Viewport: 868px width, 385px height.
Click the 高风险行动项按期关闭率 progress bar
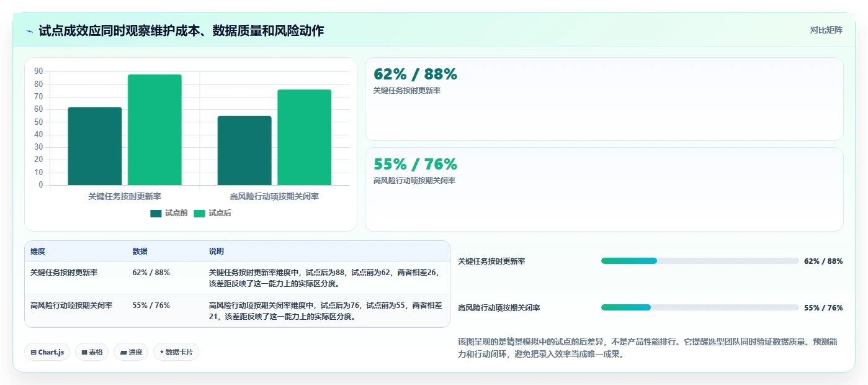[x=700, y=307]
